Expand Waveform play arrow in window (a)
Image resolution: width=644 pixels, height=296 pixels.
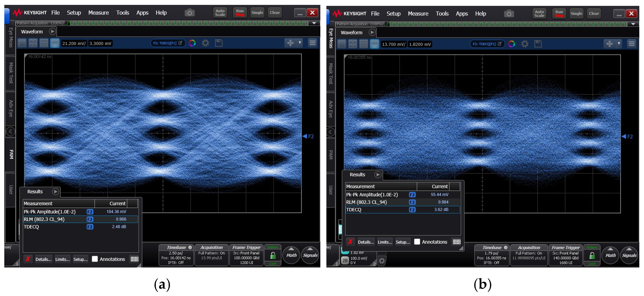pyautogui.click(x=52, y=31)
